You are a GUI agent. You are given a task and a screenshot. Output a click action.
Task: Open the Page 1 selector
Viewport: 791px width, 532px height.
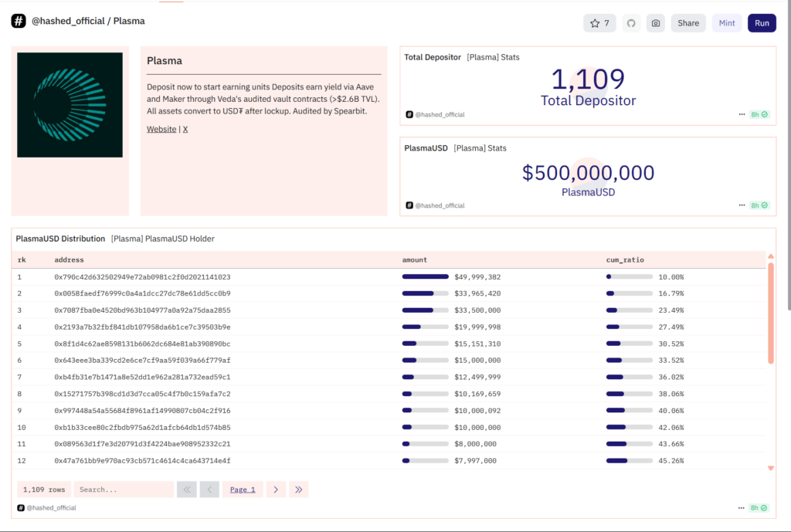click(x=243, y=490)
